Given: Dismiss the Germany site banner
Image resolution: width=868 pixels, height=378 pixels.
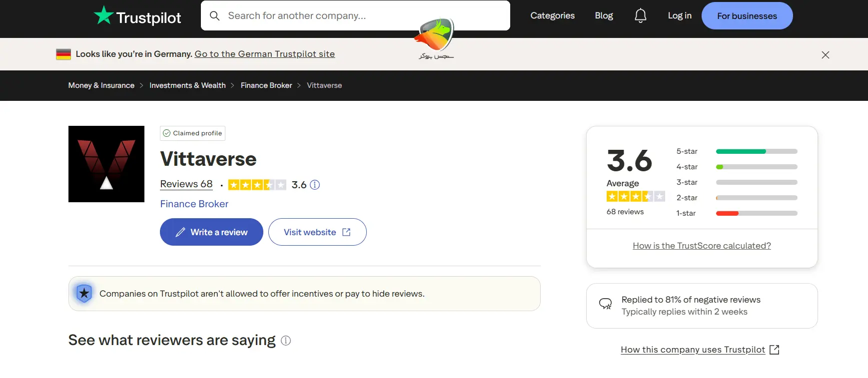Looking at the screenshot, I should click(x=826, y=55).
